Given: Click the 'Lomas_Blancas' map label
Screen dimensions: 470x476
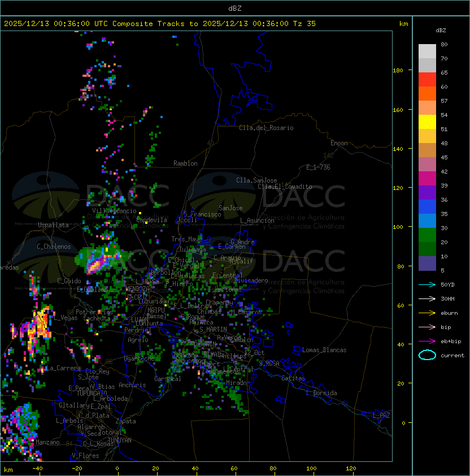Looking at the screenshot, I should click(324, 350).
